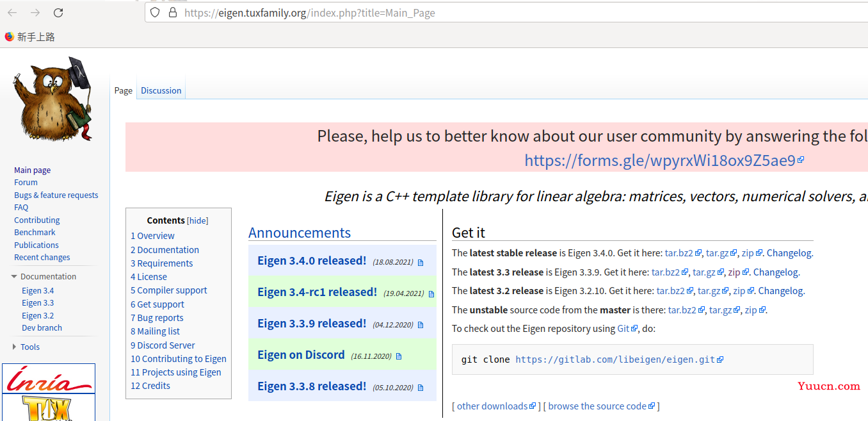Screen dimensions: 868x421
Task: Open document icon next to Eigen 3.4-rc1 released
Action: (x=431, y=294)
